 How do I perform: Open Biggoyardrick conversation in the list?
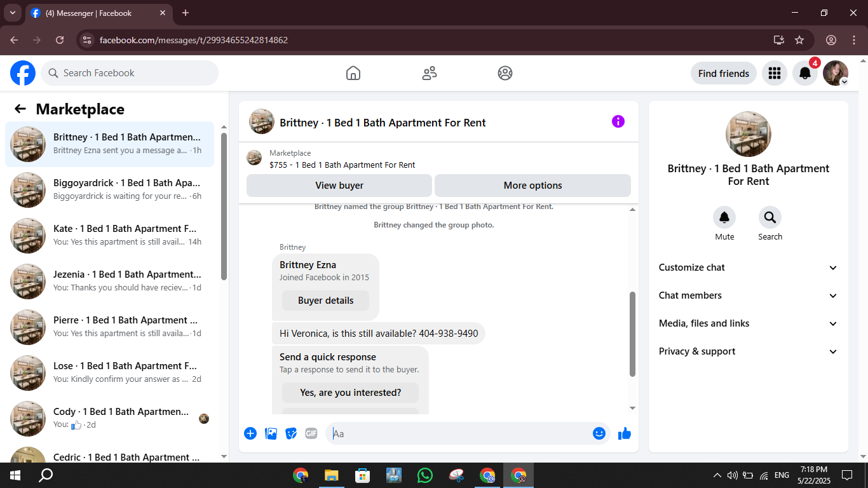pyautogui.click(x=109, y=190)
